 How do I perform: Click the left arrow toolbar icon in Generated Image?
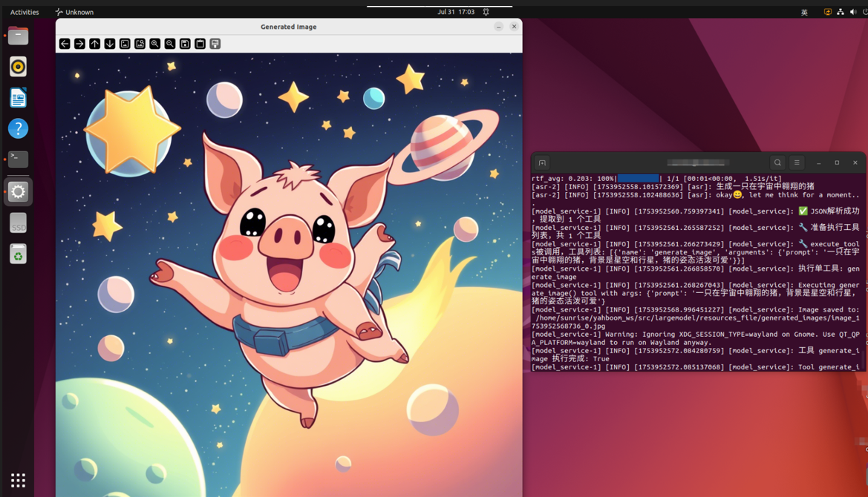65,44
